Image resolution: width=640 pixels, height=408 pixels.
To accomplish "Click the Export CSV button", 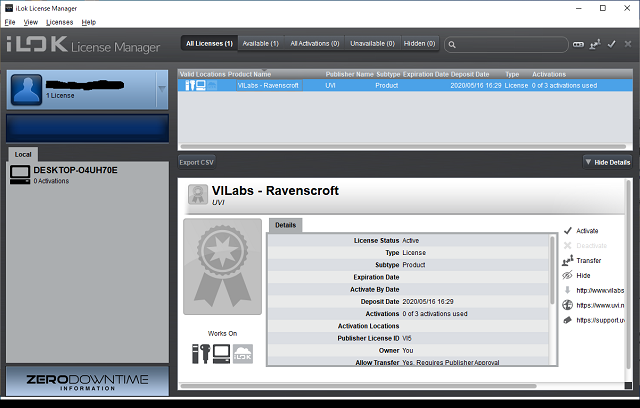I will 196,162.
